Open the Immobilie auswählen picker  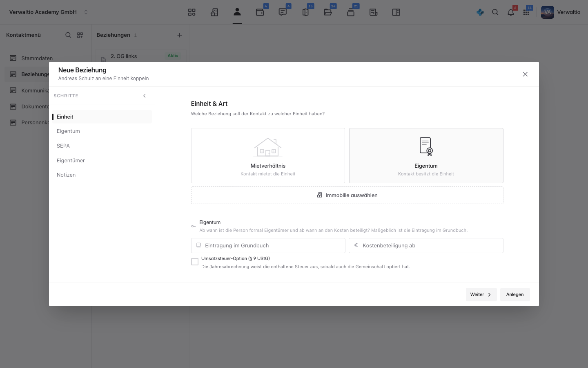click(x=347, y=195)
